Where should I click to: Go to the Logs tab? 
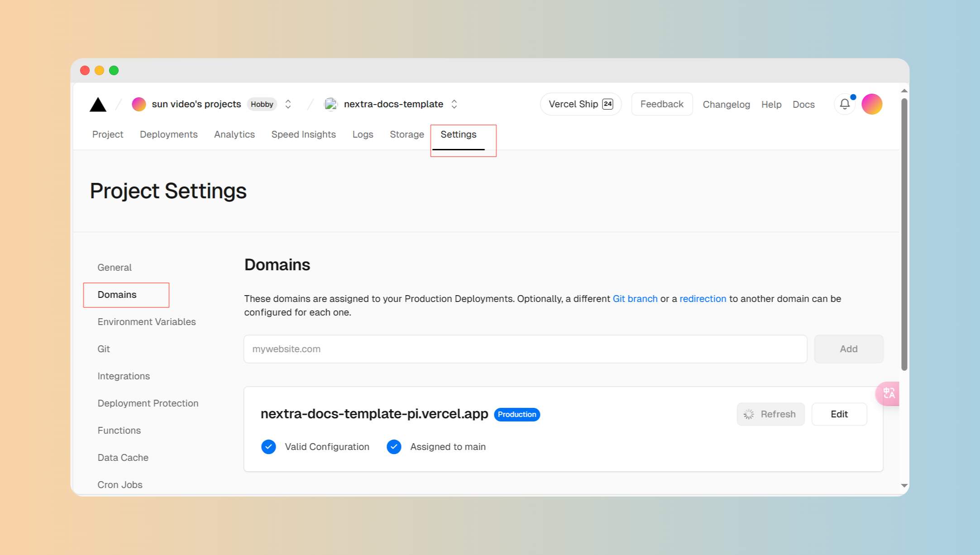pyautogui.click(x=363, y=134)
